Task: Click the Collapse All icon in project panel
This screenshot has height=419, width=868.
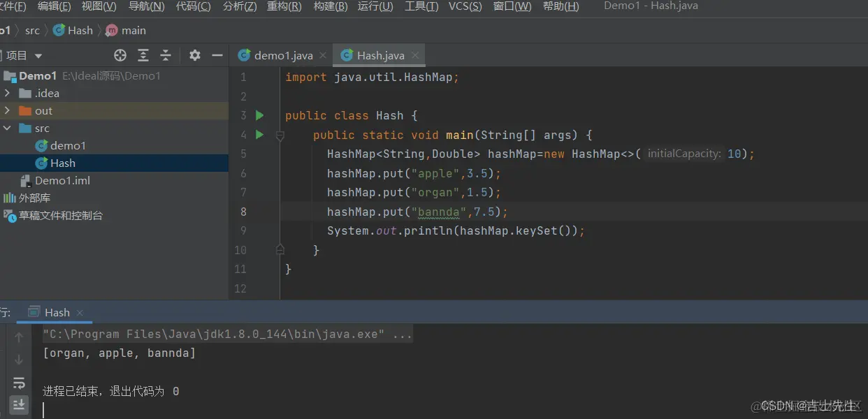Action: click(x=166, y=55)
